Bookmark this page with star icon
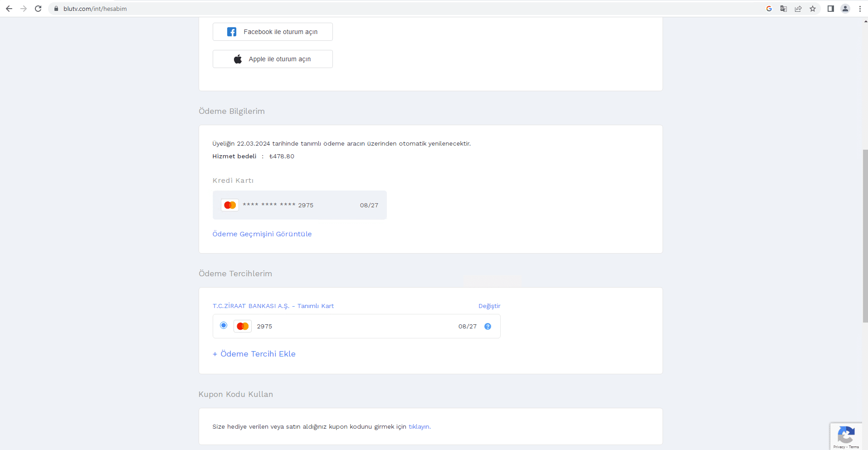This screenshot has width=868, height=450. tap(813, 9)
